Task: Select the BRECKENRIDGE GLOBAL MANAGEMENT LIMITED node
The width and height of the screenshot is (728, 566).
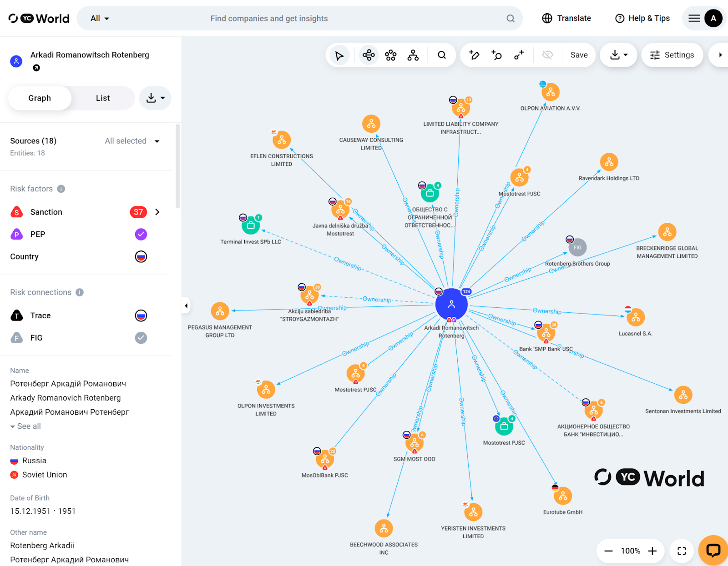Action: [667, 232]
